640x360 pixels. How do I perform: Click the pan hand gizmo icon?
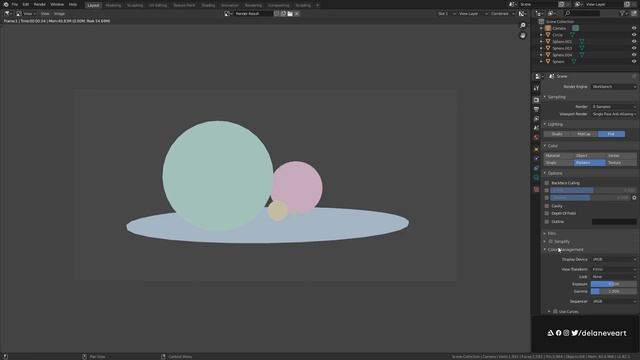pyautogui.click(x=522, y=36)
